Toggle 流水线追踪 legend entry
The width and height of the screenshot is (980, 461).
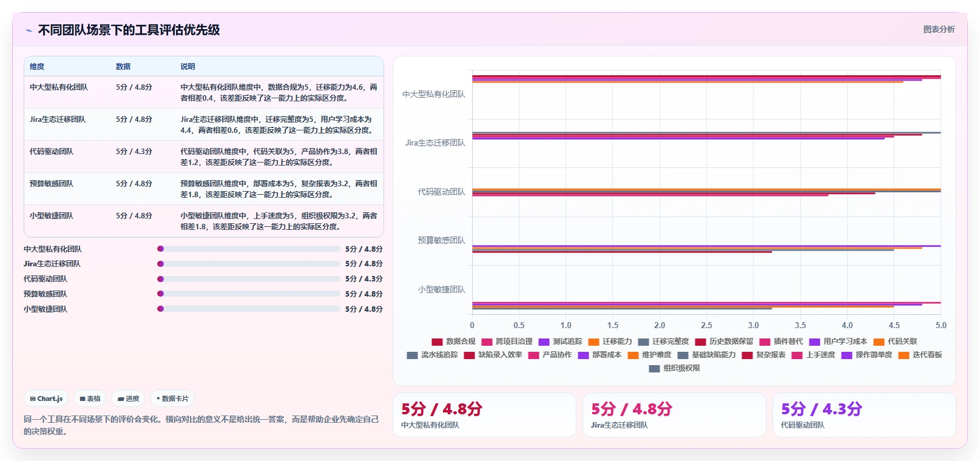[x=432, y=355]
